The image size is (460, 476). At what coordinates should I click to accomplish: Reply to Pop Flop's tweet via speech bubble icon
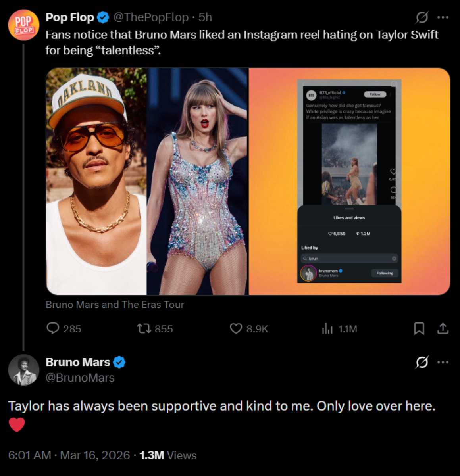pyautogui.click(x=53, y=328)
